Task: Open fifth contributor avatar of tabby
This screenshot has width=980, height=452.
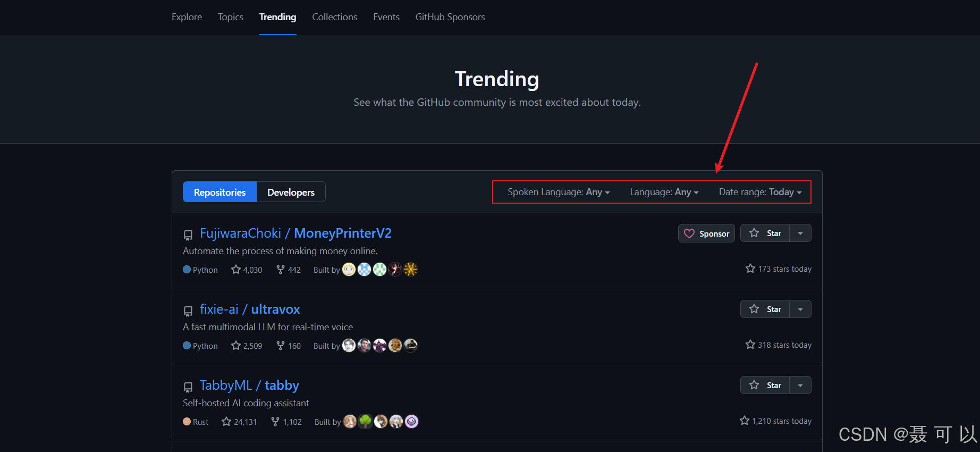Action: 411,422
